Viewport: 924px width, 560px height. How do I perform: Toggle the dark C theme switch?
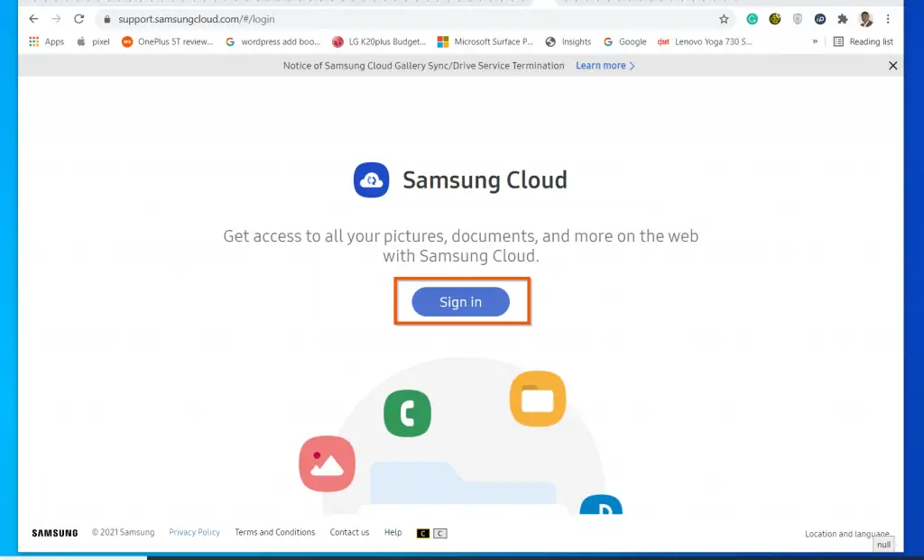pyautogui.click(x=422, y=533)
